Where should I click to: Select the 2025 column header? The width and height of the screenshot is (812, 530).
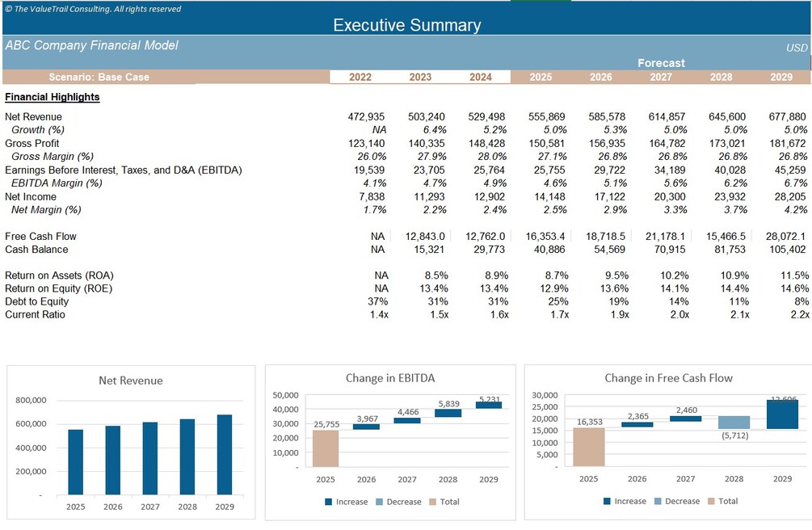pos(540,77)
